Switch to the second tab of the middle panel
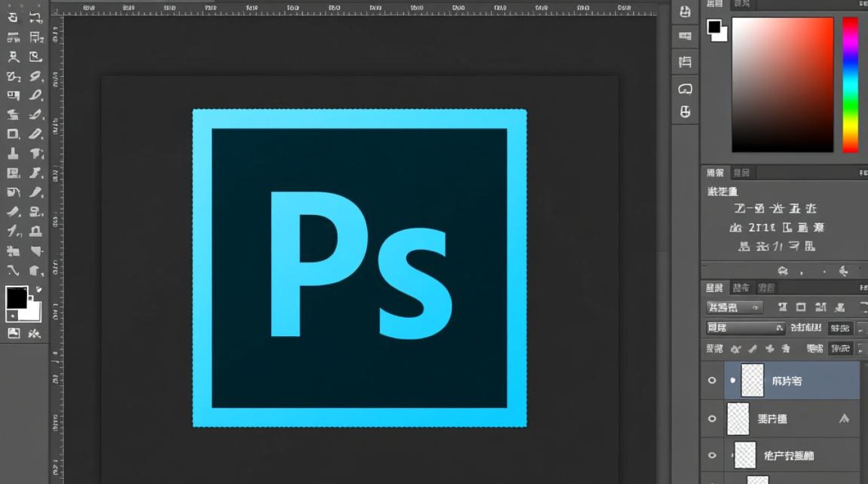868x484 pixels. 742,172
